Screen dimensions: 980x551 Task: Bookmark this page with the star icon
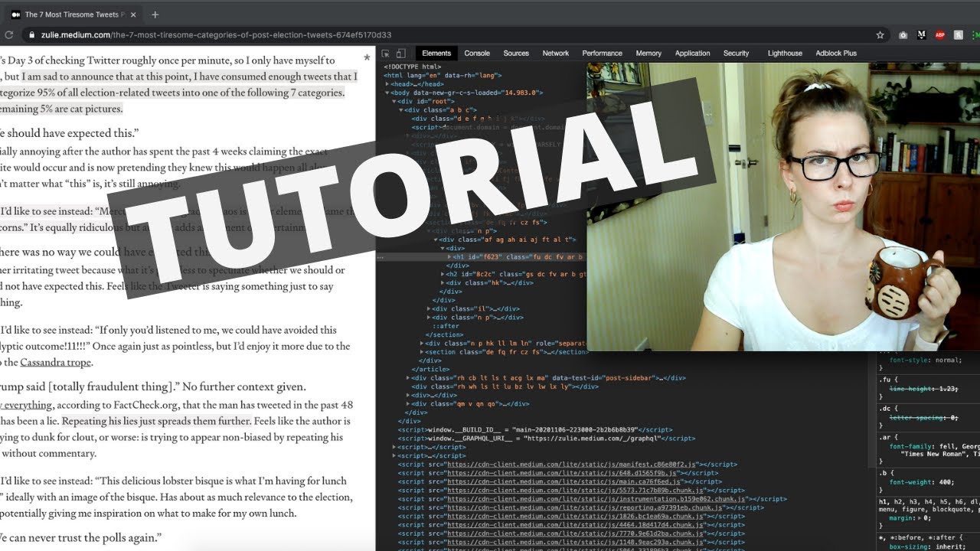880,35
